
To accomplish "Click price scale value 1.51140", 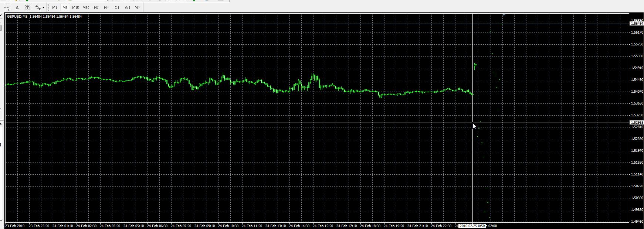I will [x=637, y=174].
